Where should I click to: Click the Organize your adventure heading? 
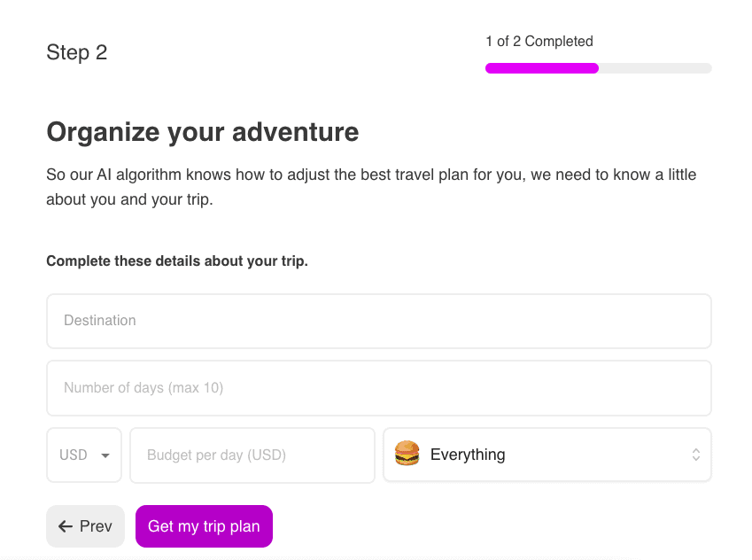pos(202,132)
